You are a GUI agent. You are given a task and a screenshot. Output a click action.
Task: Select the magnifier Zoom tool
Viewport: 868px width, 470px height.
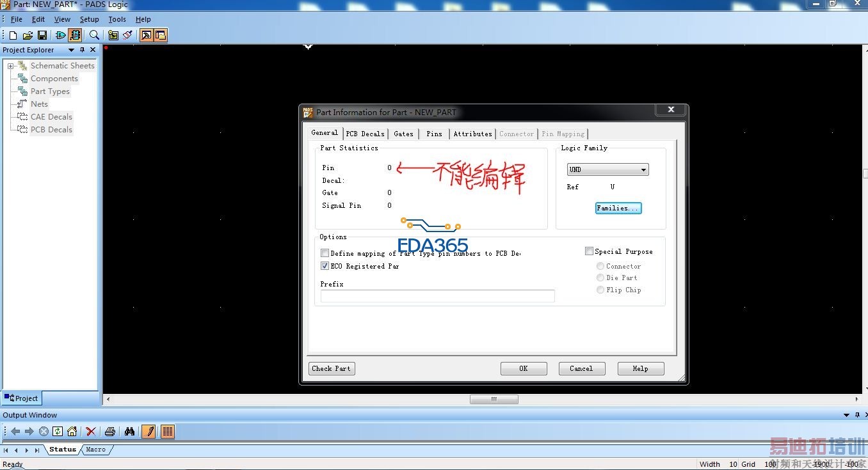94,35
